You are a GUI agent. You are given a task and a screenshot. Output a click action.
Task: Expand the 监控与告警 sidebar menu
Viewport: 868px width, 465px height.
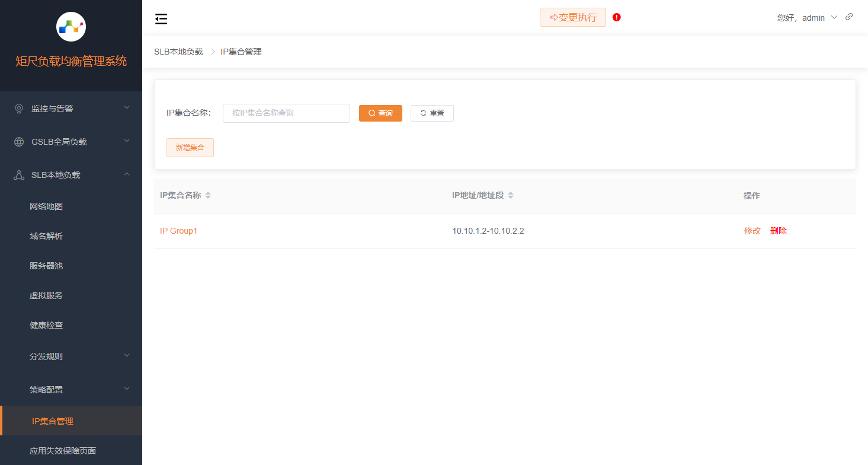click(x=71, y=107)
